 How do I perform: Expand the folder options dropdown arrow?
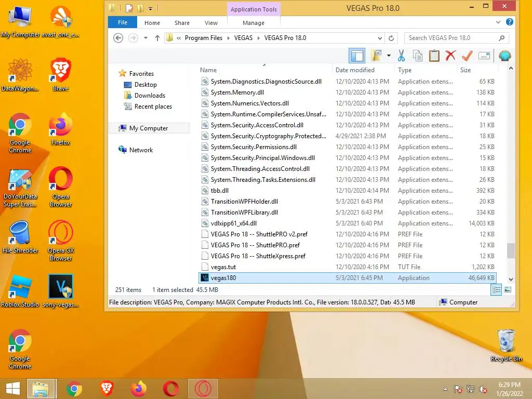tap(389, 56)
